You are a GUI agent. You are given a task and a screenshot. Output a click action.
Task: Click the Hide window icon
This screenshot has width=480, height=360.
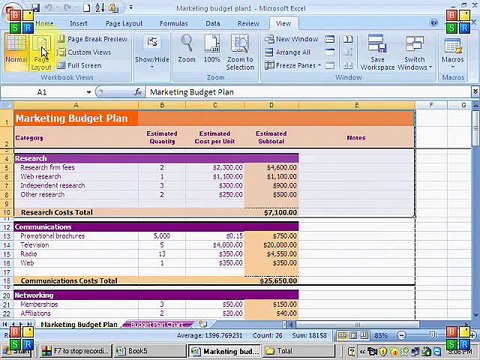(330, 52)
